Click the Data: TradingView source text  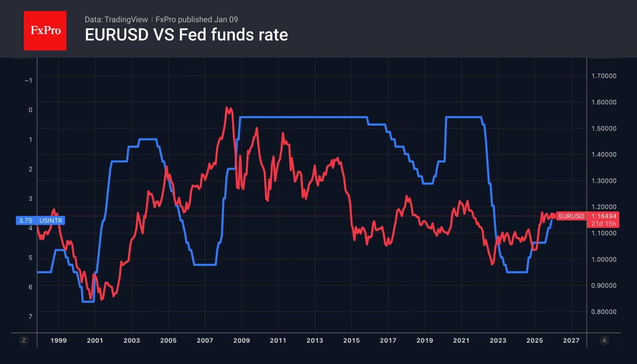tap(116, 19)
